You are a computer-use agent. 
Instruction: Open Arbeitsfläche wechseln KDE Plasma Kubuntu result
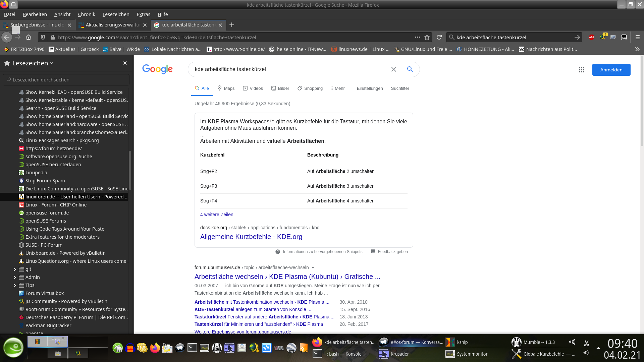coord(287,277)
